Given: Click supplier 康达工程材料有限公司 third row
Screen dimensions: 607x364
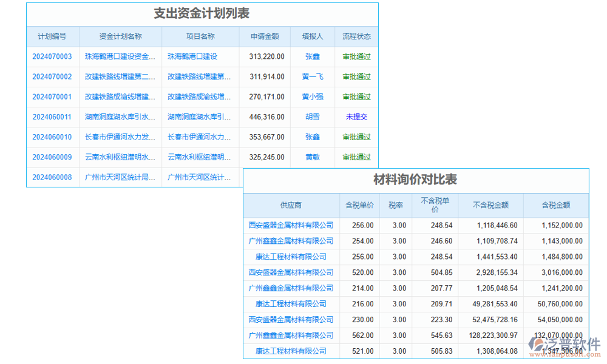Looking at the screenshot, I should click(x=291, y=257).
